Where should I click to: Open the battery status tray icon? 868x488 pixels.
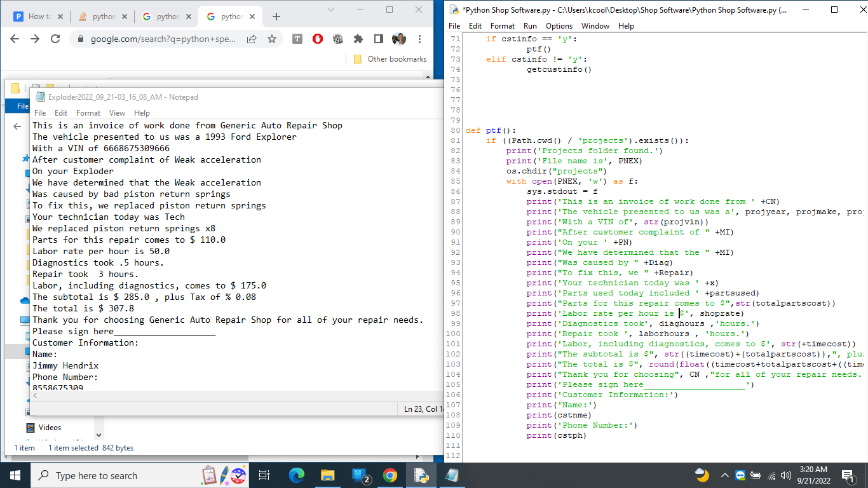coord(756,475)
